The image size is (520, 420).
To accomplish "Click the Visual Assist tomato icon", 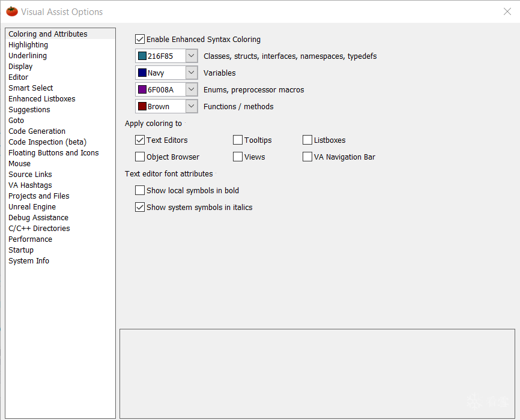I will point(11,11).
